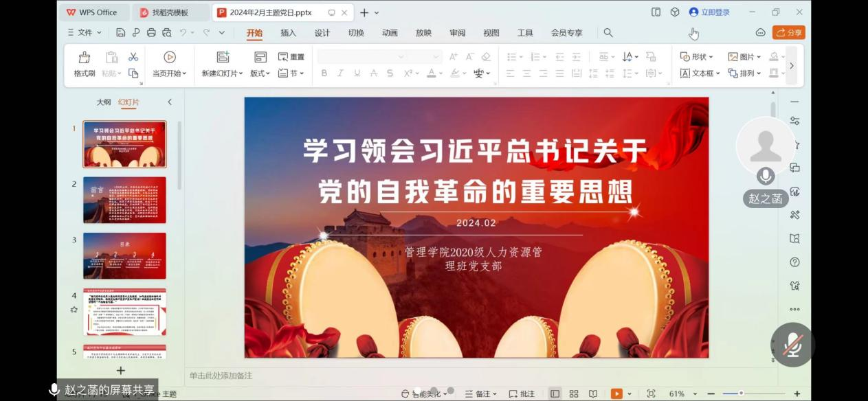The image size is (868, 401).
Task: Select slide 3 thumbnail (目录)
Action: (124, 255)
